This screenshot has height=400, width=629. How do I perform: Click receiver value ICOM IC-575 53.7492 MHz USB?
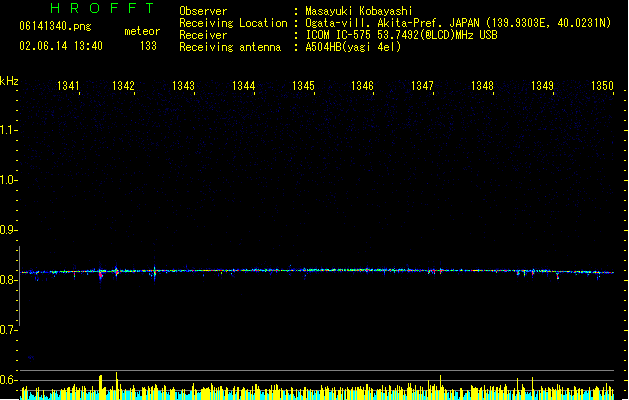[x=402, y=35]
